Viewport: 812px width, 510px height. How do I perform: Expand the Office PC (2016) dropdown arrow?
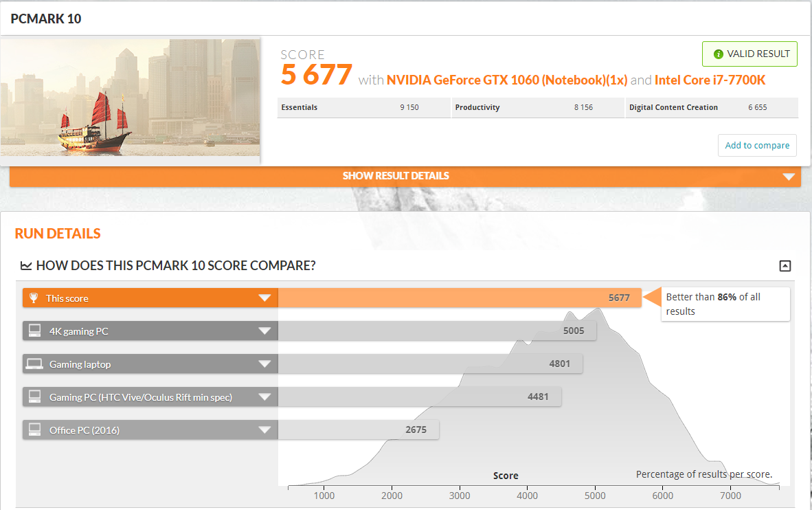coord(264,430)
